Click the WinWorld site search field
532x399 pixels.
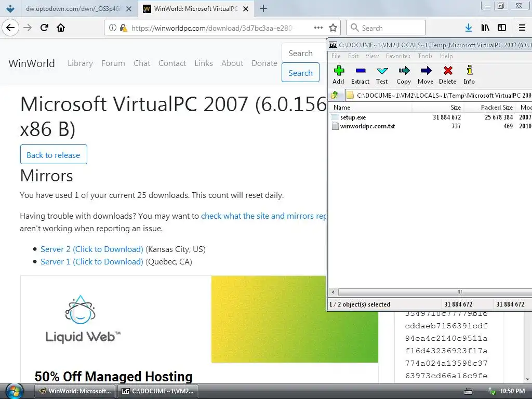303,53
